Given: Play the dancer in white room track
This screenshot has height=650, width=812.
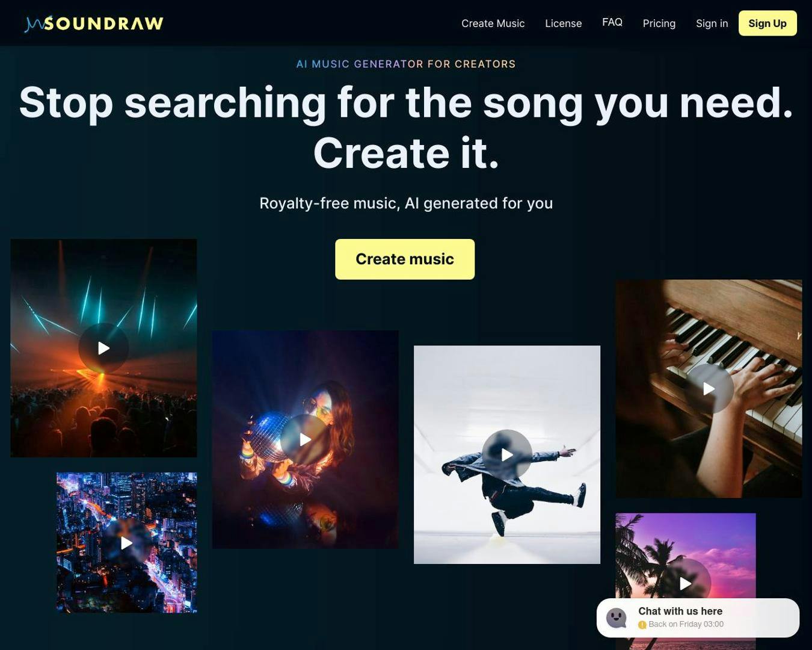Looking at the screenshot, I should coord(507,455).
